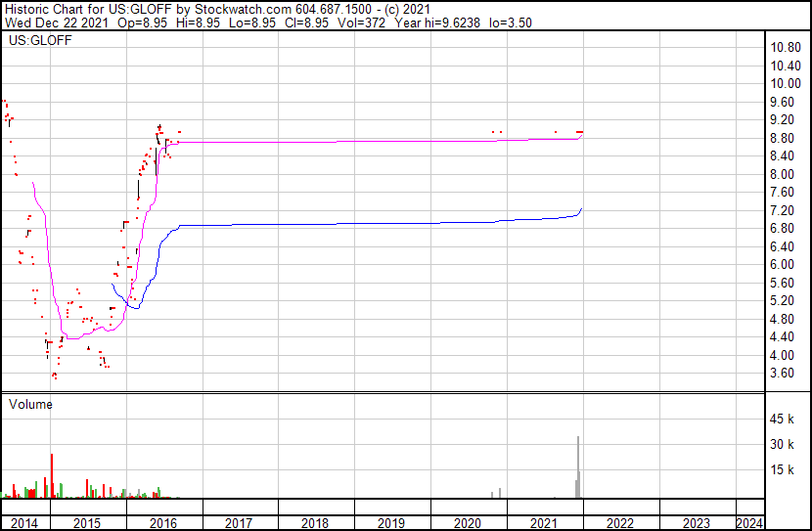812x531 pixels.
Task: Click the 8.40 price axis label
Action: point(782,156)
